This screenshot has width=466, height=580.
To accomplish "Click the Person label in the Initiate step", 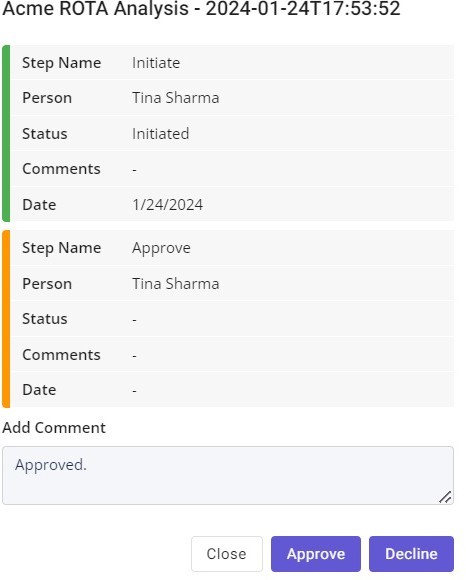I will coord(47,98).
